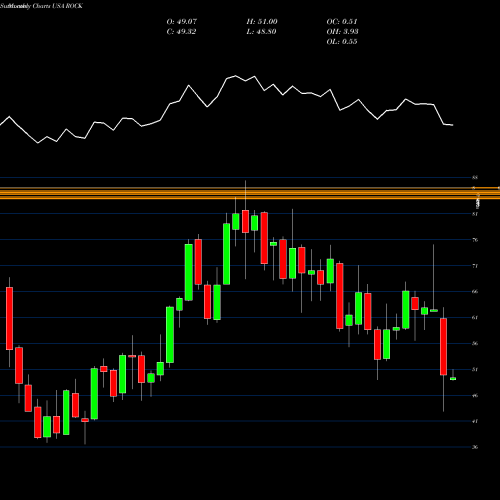
Task: Click the price axis label '51'
Action: pyautogui.click(x=475, y=370)
